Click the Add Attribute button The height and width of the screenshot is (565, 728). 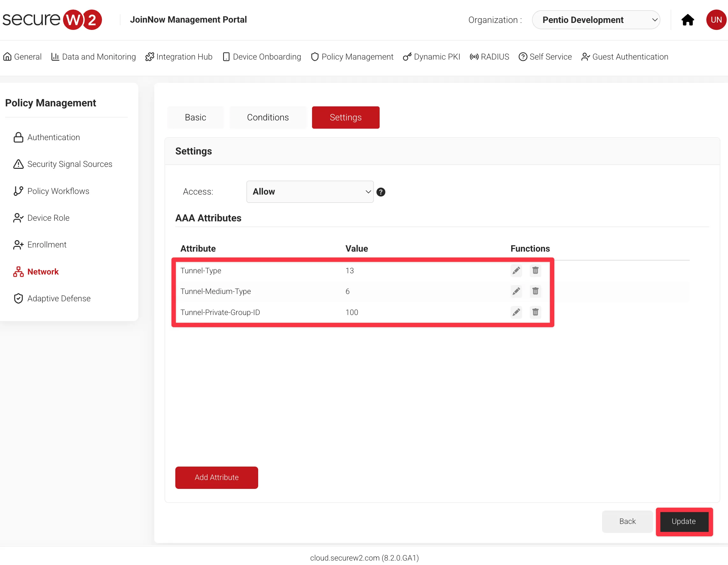tap(216, 477)
